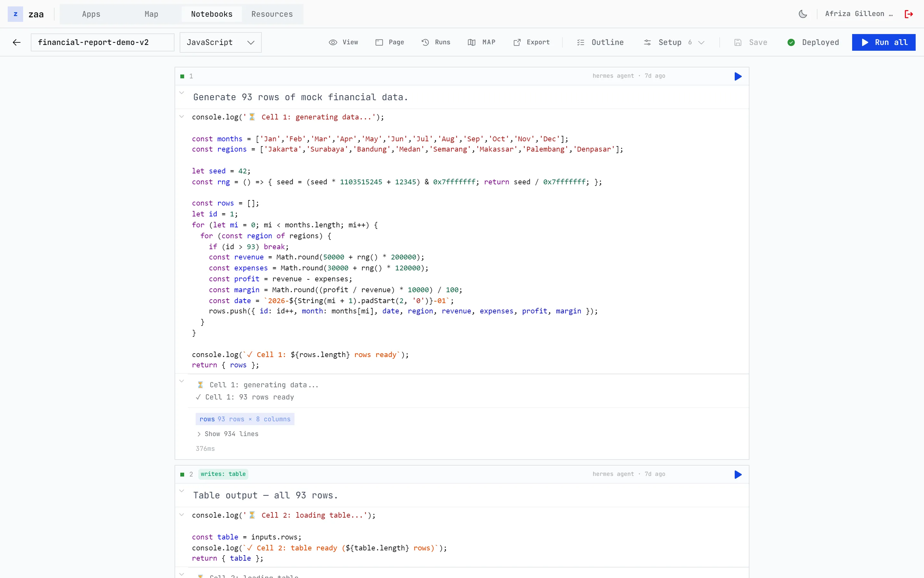
Task: Click the rows 93 rows × 8 columns badge
Action: click(x=245, y=419)
